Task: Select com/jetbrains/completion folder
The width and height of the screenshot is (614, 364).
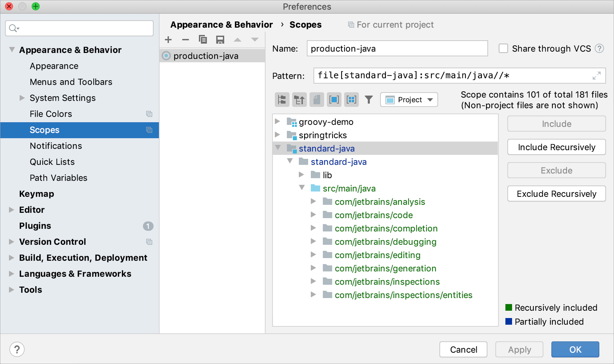Action: [386, 228]
